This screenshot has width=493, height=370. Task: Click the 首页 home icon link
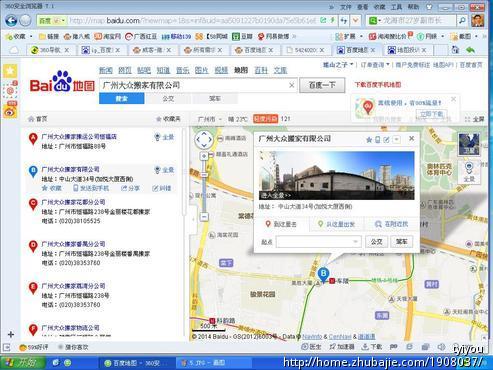(37, 119)
